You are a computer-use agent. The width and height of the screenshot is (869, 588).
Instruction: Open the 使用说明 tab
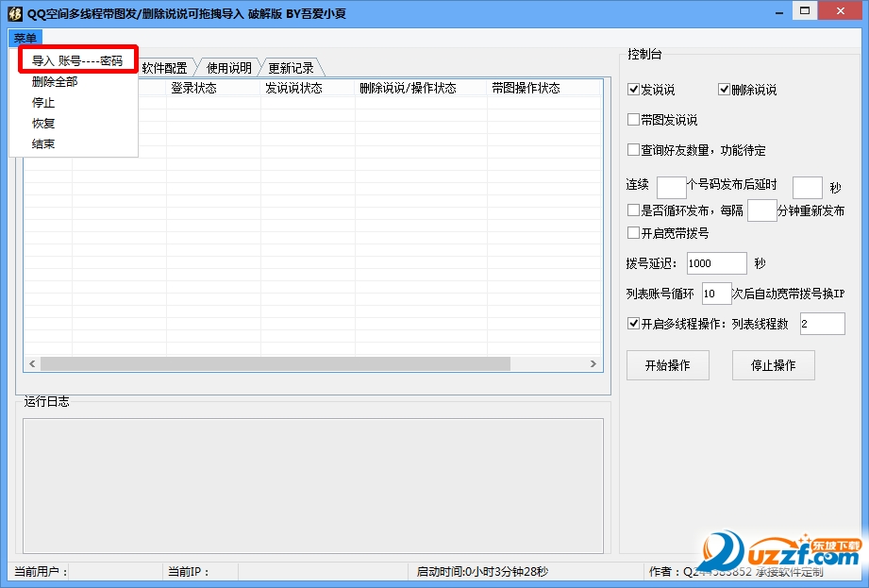pos(228,68)
